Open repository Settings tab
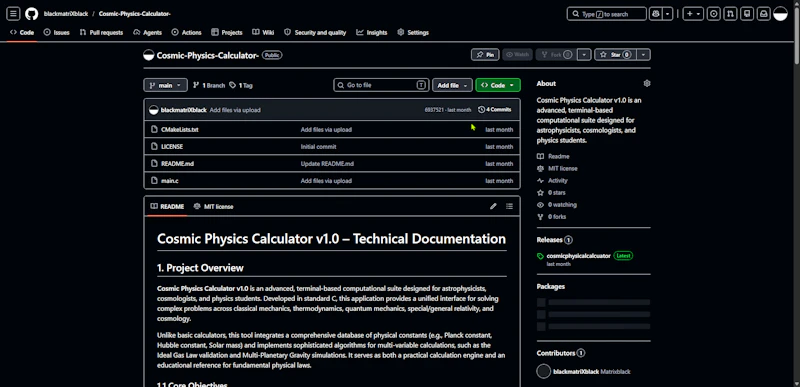Viewport: 800px width, 387px height. click(413, 32)
